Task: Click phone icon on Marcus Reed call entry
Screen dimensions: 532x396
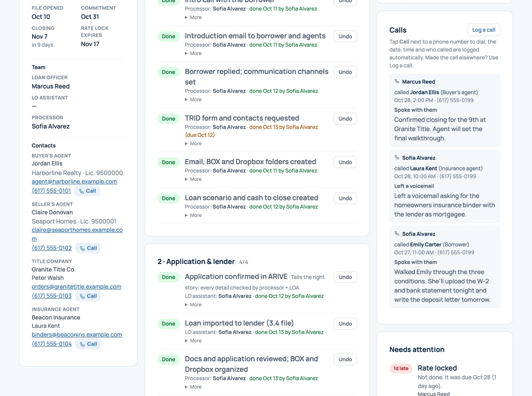Action: (397, 81)
